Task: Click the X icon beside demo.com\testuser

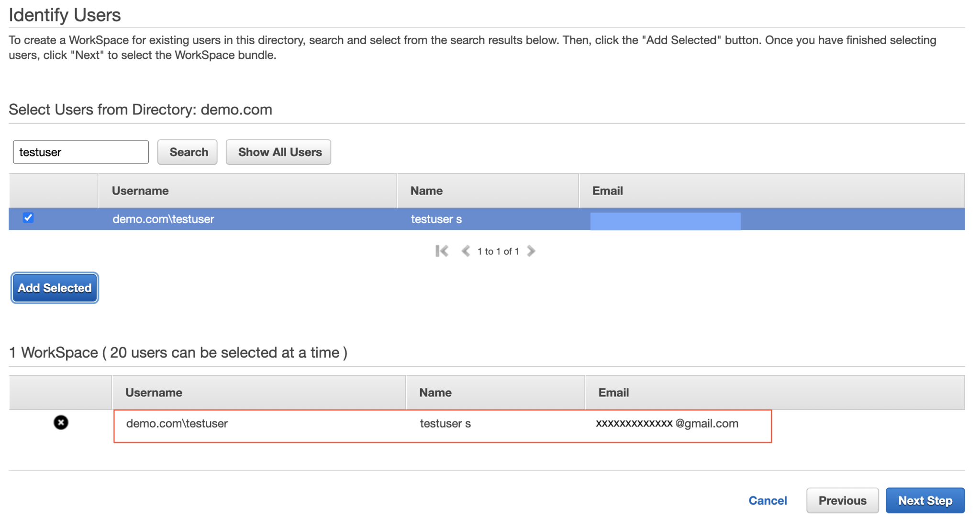Action: click(61, 422)
